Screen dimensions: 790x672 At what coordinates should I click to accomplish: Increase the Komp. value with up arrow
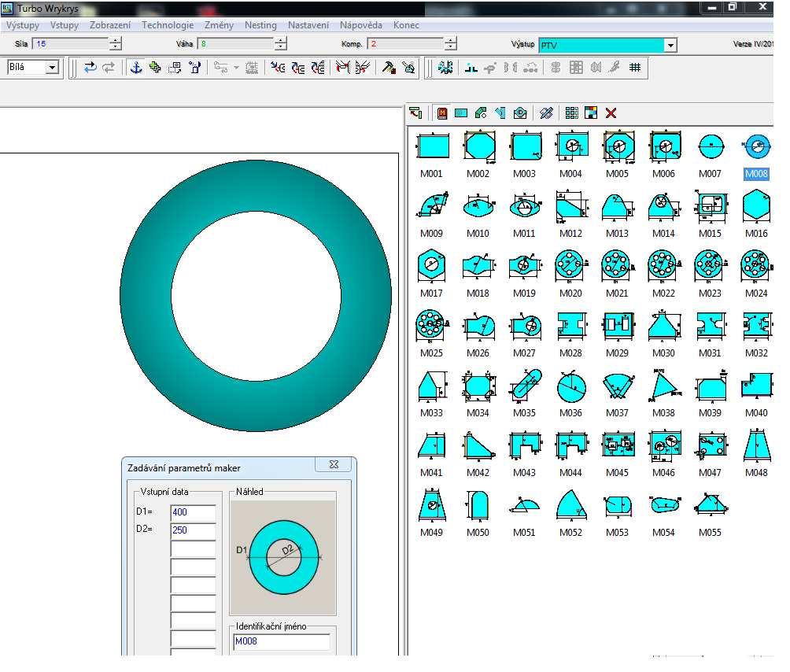(451, 41)
